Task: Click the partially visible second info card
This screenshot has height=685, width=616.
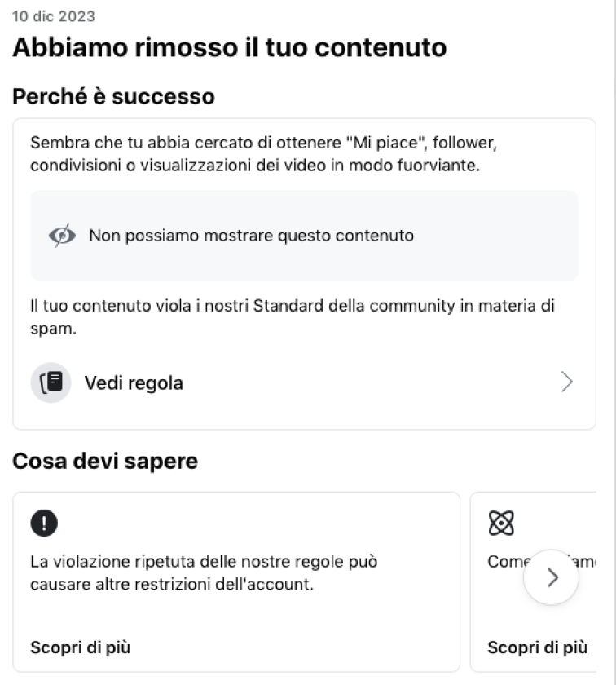Action: (534, 582)
